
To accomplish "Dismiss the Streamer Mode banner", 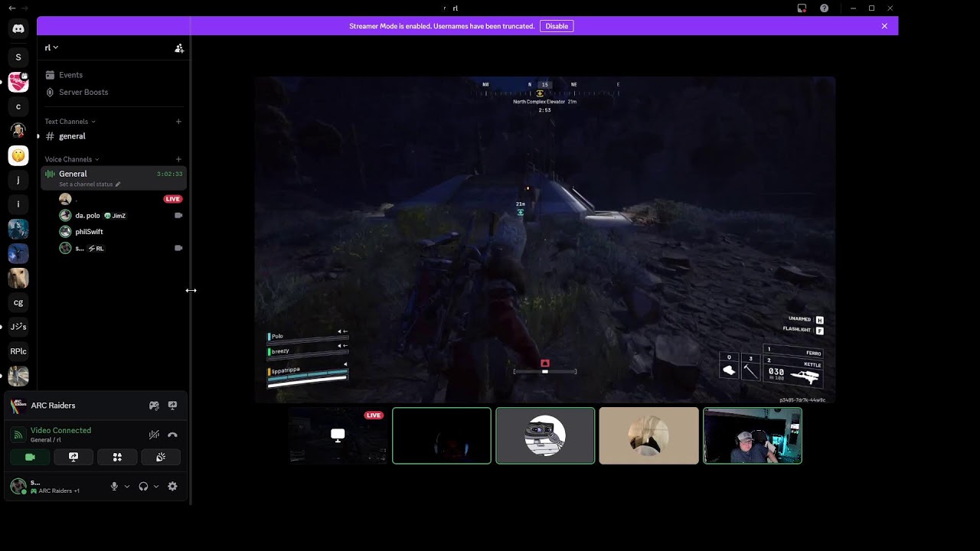I will (x=884, y=26).
